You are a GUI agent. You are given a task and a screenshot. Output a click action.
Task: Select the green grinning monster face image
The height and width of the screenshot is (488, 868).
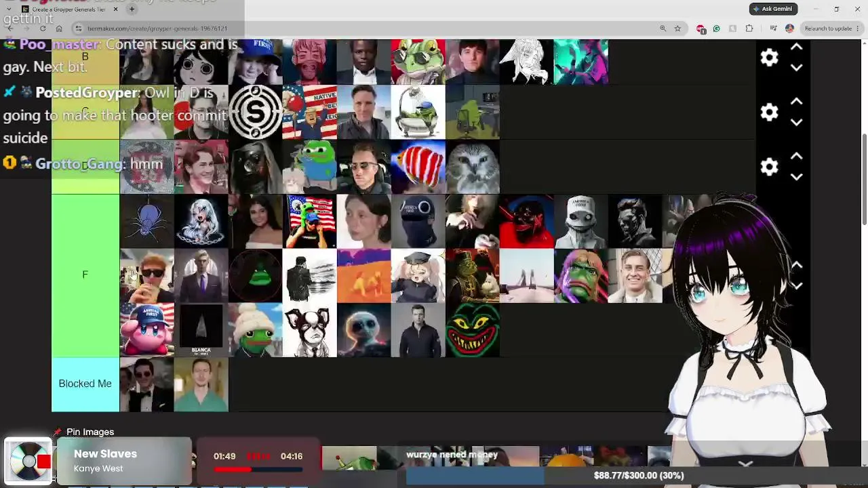[473, 330]
